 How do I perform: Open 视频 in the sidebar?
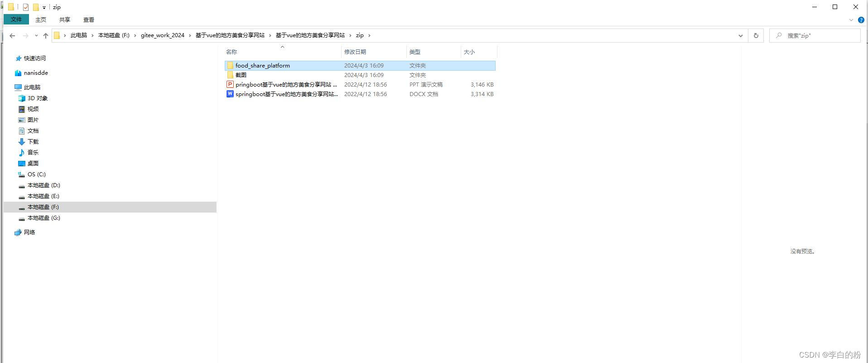coord(33,109)
